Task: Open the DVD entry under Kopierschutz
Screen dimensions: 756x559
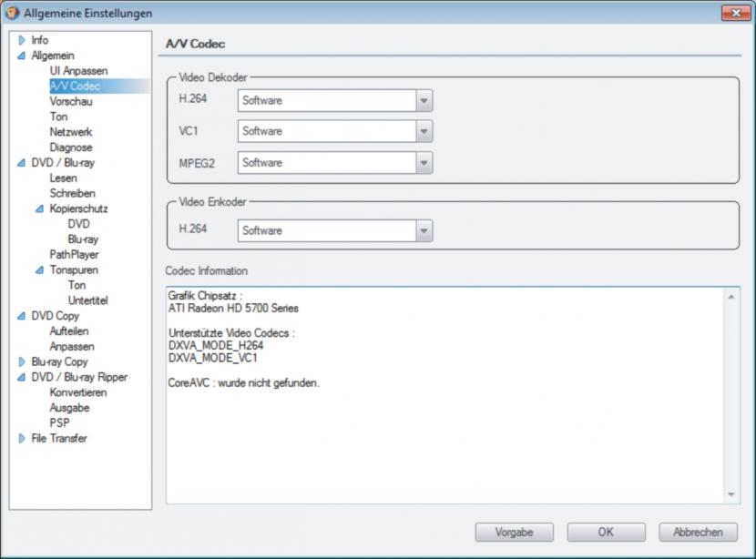Action: (78, 224)
